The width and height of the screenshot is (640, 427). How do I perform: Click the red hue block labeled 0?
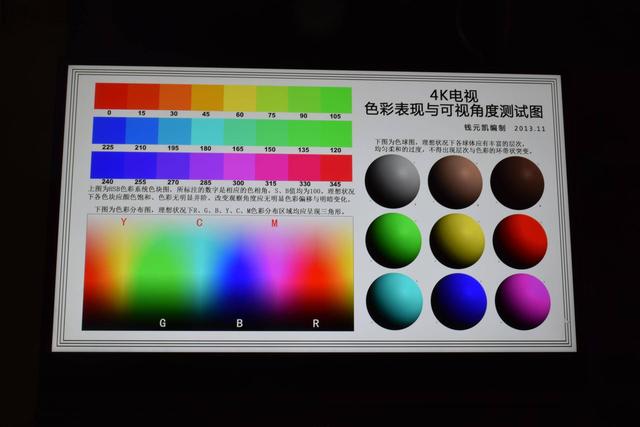pos(111,96)
